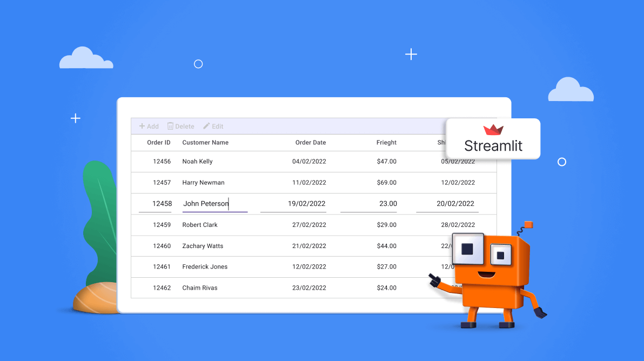Click the Order ID cell 12458

pyautogui.click(x=162, y=204)
